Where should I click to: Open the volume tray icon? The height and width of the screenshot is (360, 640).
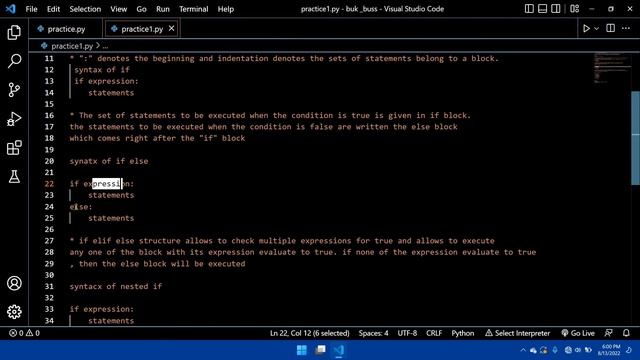pos(578,350)
